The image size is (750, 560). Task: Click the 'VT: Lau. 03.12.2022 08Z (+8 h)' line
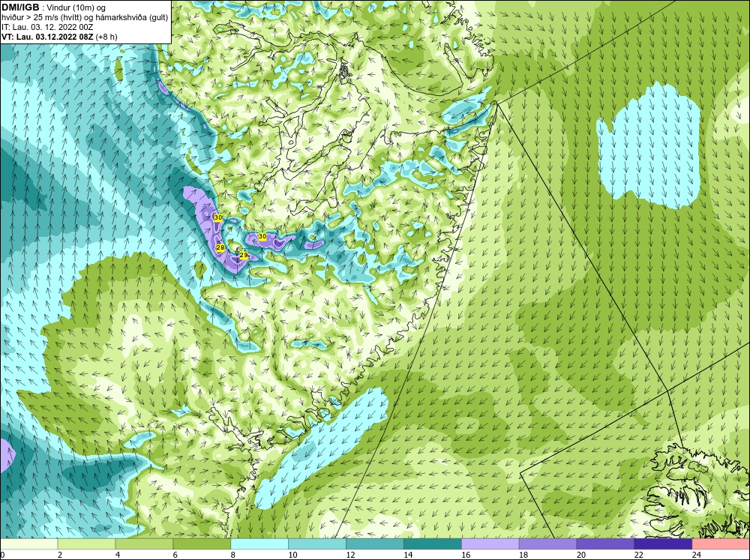coord(59,37)
